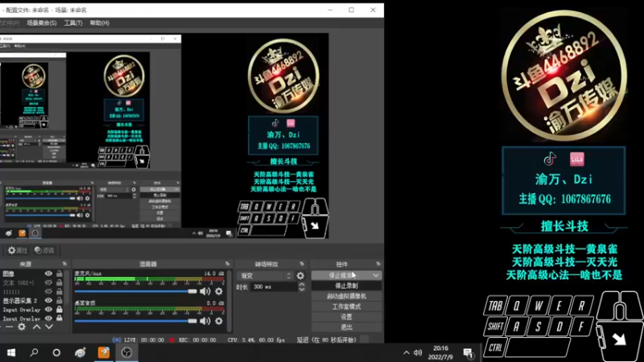This screenshot has width=644, height=362.
Task: Click the LIVE: 00:00:00 status text
Action: tap(144, 339)
